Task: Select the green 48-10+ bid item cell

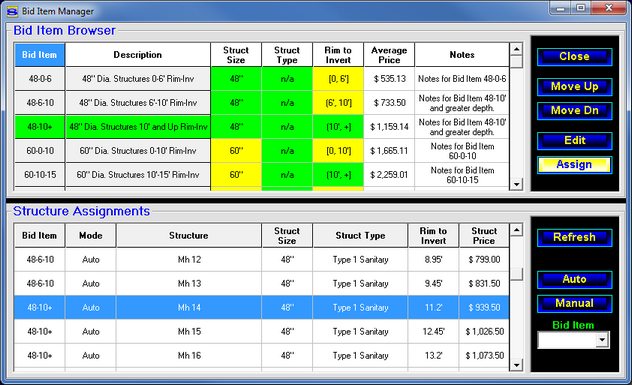Action: tap(40, 127)
